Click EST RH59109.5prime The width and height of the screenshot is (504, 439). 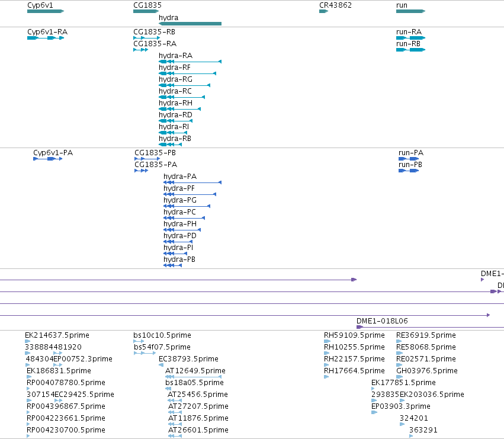354,335
